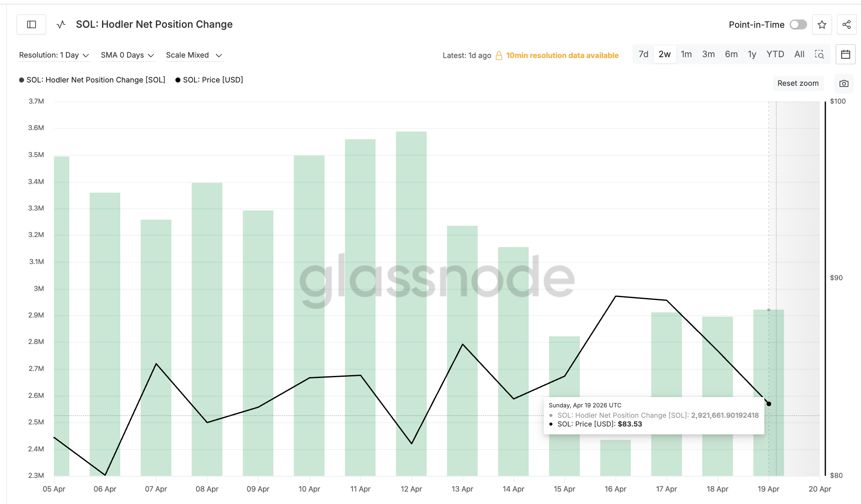Viewport: 861px width, 504px height.
Task: Favorite this chart with star icon
Action: pyautogui.click(x=822, y=25)
